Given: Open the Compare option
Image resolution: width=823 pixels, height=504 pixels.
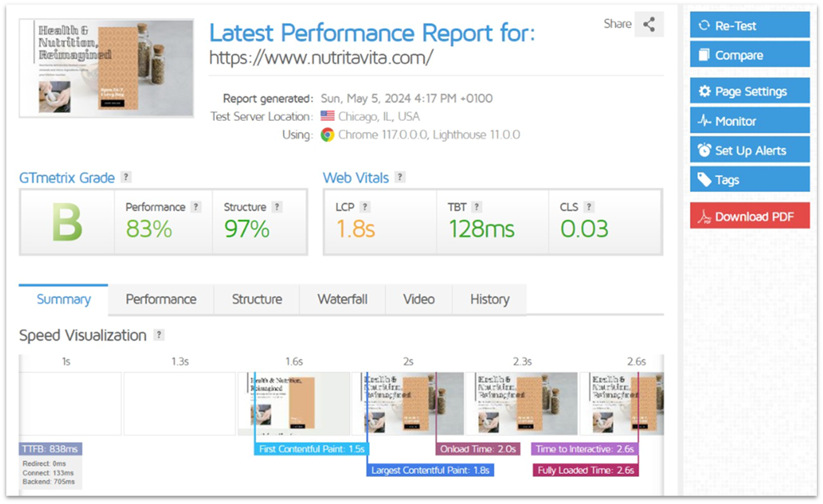Looking at the screenshot, I should 750,55.
